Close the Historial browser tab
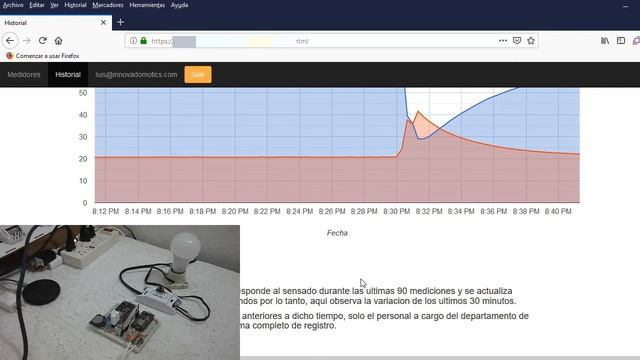 pos(103,22)
